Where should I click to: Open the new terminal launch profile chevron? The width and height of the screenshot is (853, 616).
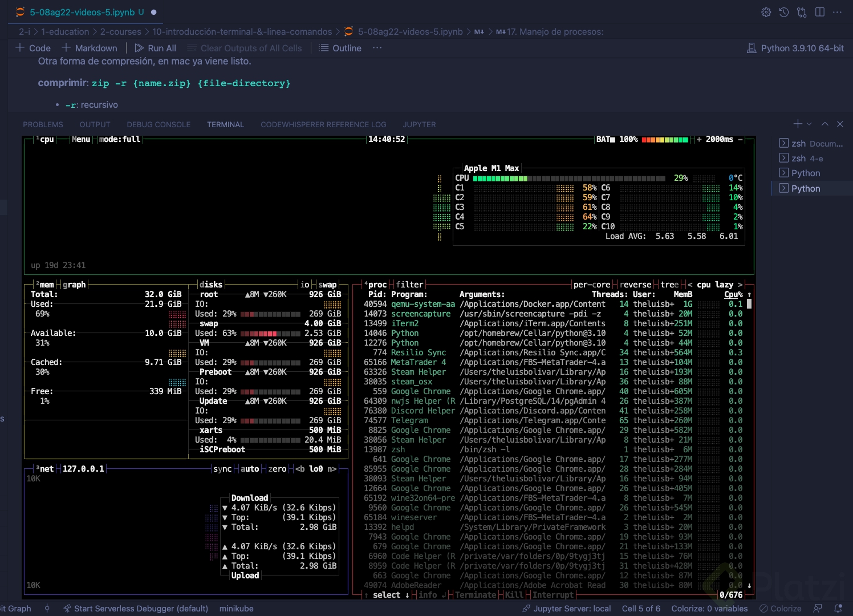point(809,124)
